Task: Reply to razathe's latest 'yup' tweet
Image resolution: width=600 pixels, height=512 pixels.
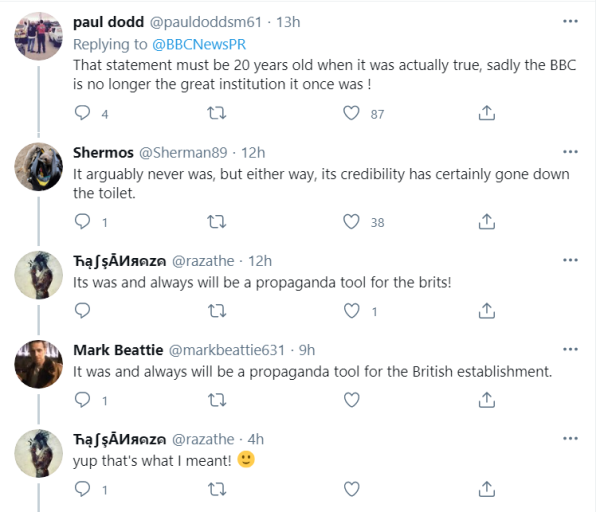Action: [x=82, y=489]
